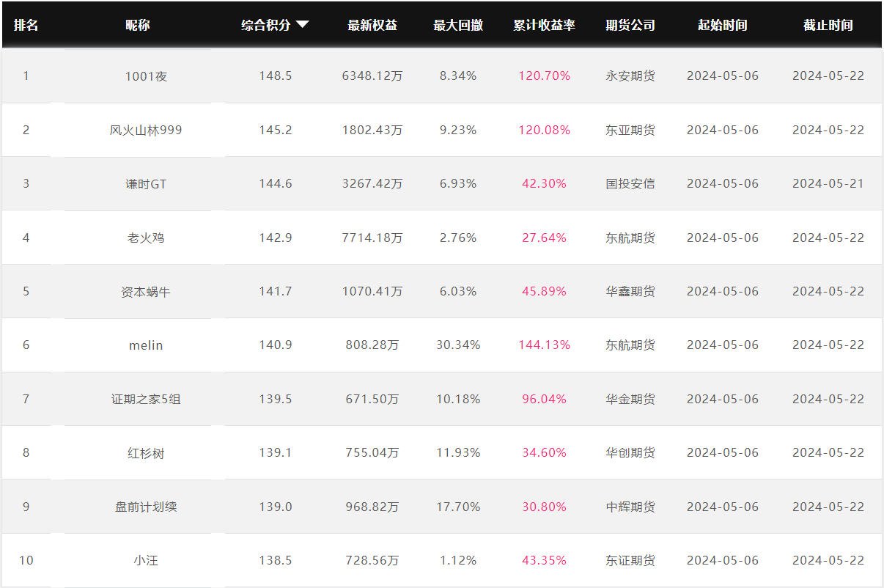Select score 139.5

pos(276,399)
